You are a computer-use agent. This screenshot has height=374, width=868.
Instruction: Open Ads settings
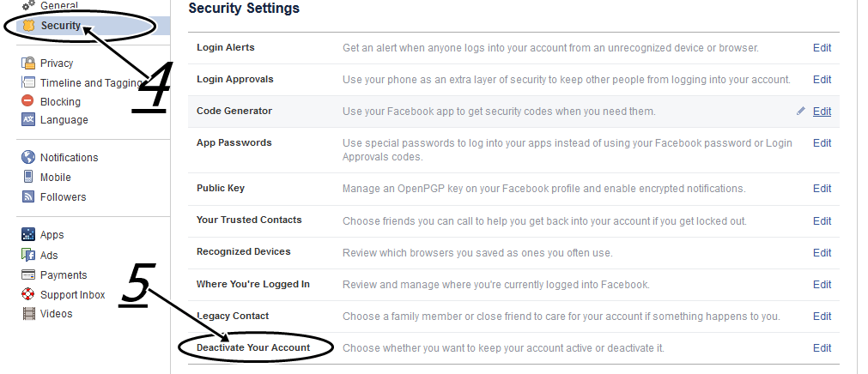click(49, 256)
